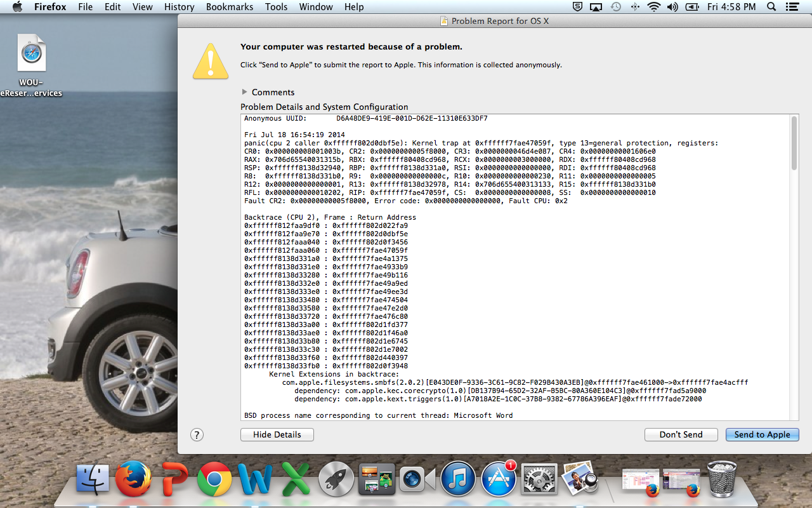Click the Bluetooth menu bar icon

(x=635, y=7)
